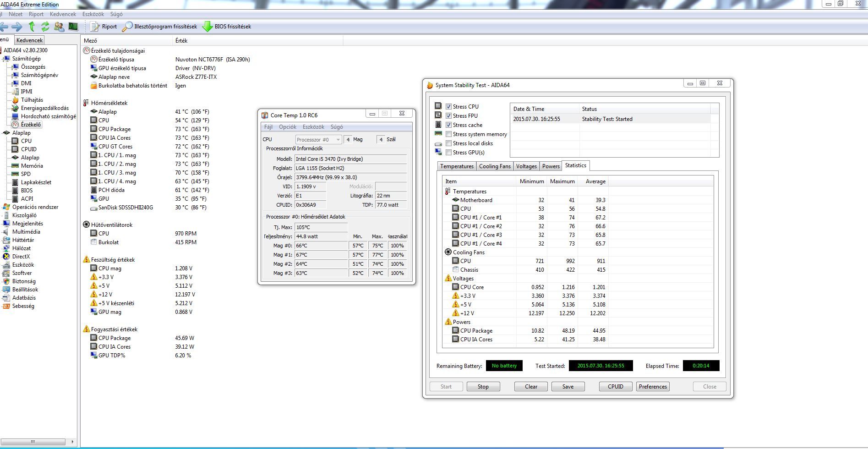Image resolution: width=868 pixels, height=449 pixels.
Task: Enable Stress local disks checkbox
Action: click(448, 143)
